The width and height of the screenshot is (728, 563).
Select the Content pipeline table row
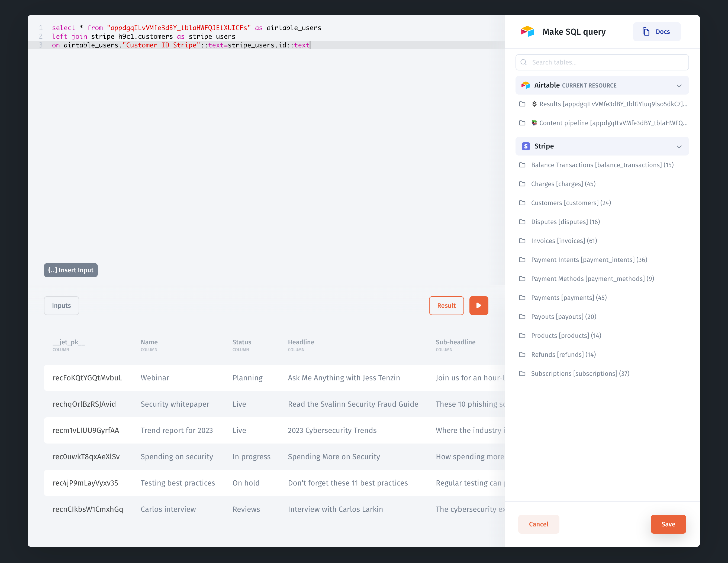click(x=602, y=123)
